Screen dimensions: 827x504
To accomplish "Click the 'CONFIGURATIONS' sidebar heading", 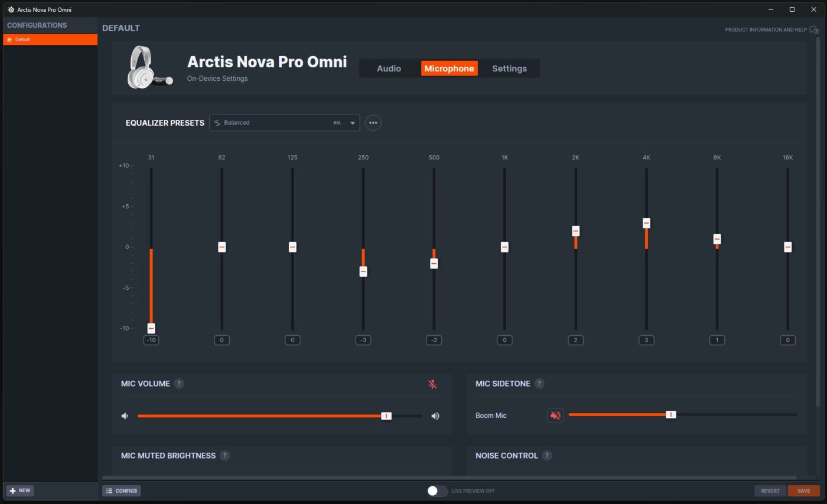I will [x=37, y=25].
